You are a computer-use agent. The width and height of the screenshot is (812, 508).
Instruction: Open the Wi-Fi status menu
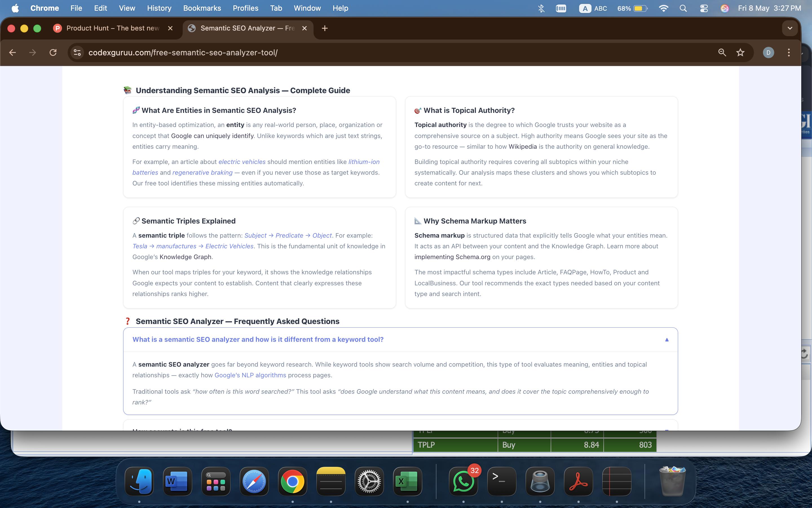[x=663, y=8]
